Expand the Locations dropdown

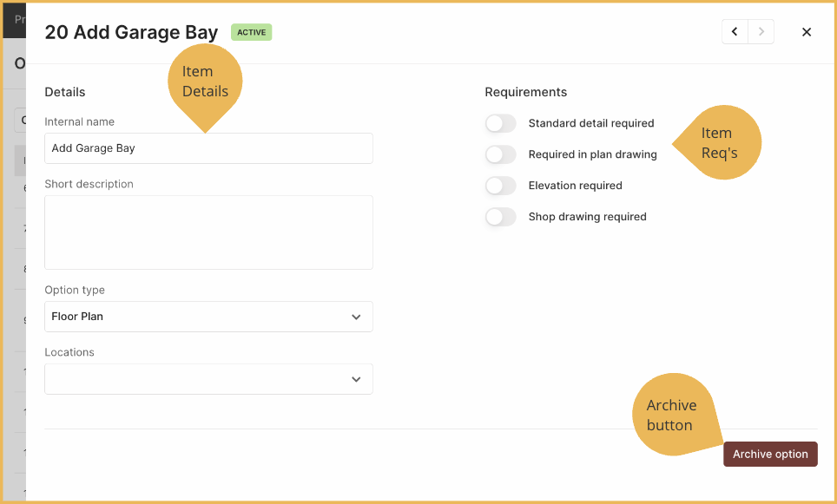coord(208,379)
